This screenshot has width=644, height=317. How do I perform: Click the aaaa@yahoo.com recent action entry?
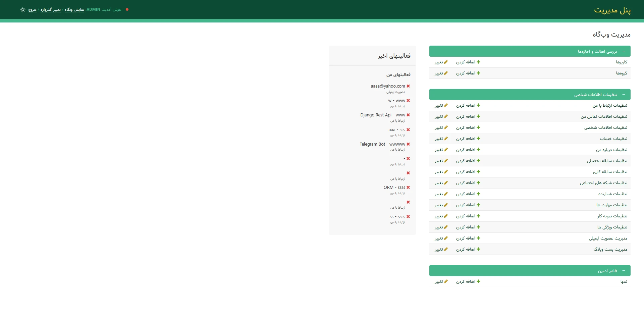388,86
